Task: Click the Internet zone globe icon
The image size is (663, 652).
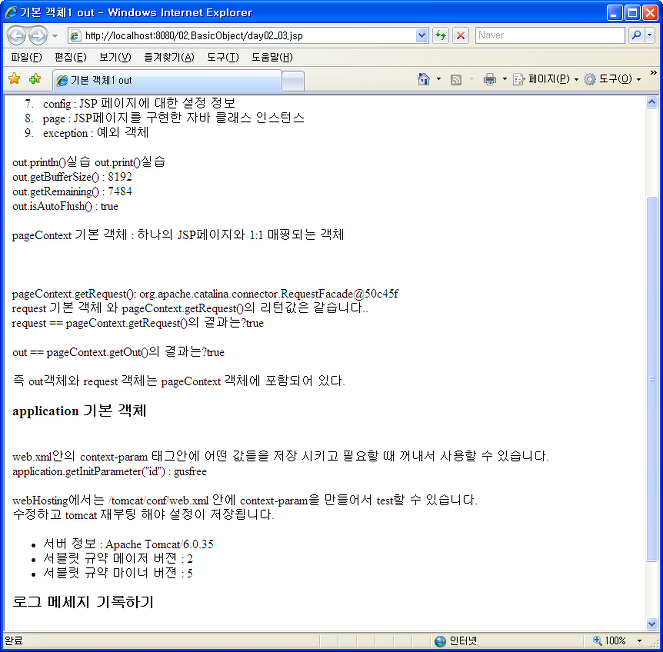Action: [x=440, y=641]
